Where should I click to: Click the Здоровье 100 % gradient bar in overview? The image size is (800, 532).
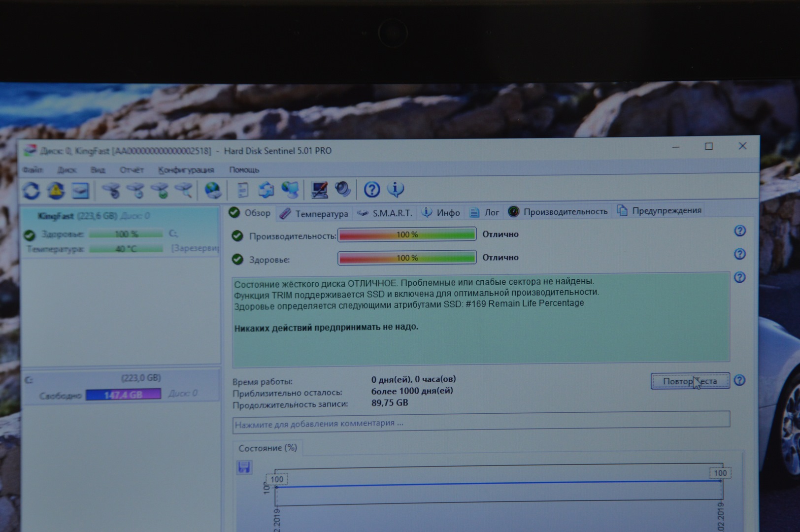click(407, 258)
